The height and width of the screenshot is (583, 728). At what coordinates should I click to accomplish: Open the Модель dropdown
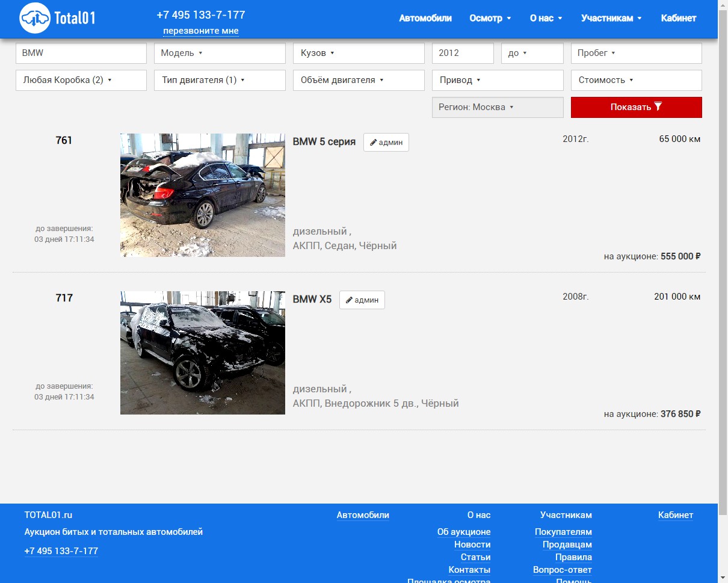point(220,53)
